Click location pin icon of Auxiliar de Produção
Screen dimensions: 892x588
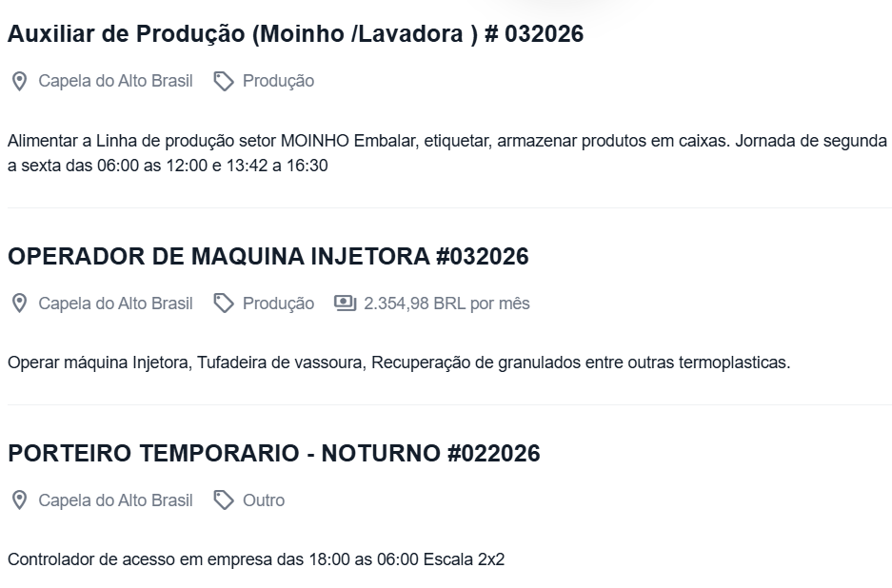(19, 82)
